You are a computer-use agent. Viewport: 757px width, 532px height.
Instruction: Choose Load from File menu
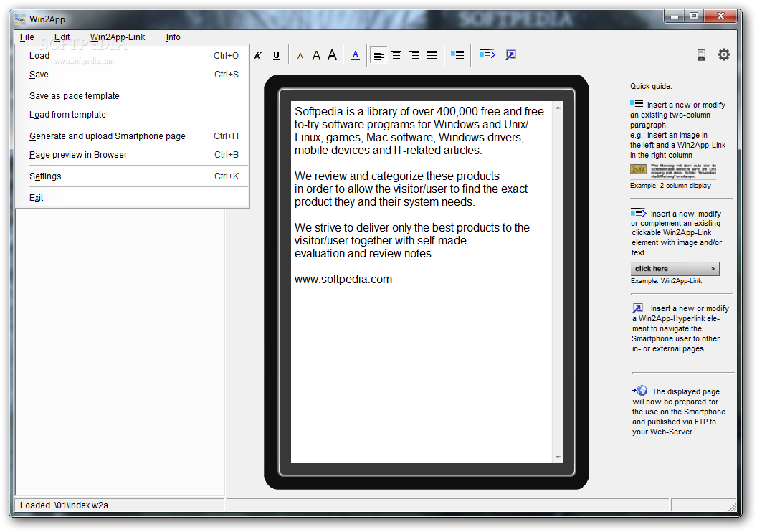pyautogui.click(x=133, y=56)
